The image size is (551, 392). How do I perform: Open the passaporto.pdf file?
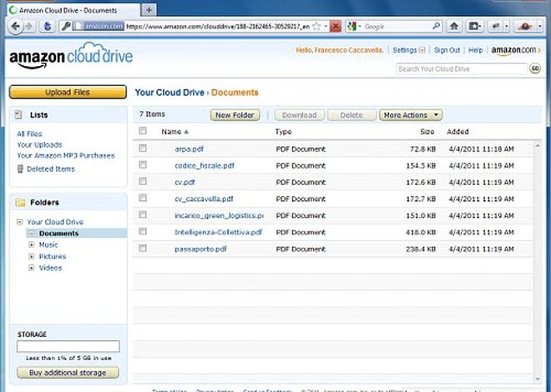[200, 249]
